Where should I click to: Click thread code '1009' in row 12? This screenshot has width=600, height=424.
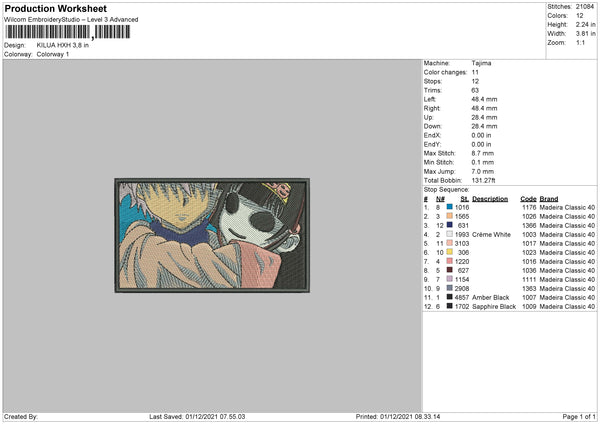click(x=529, y=307)
